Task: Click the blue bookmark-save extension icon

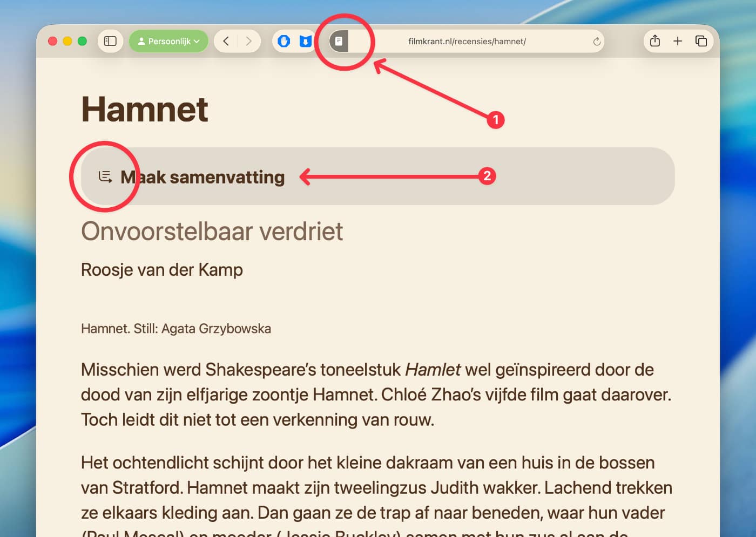Action: [306, 40]
